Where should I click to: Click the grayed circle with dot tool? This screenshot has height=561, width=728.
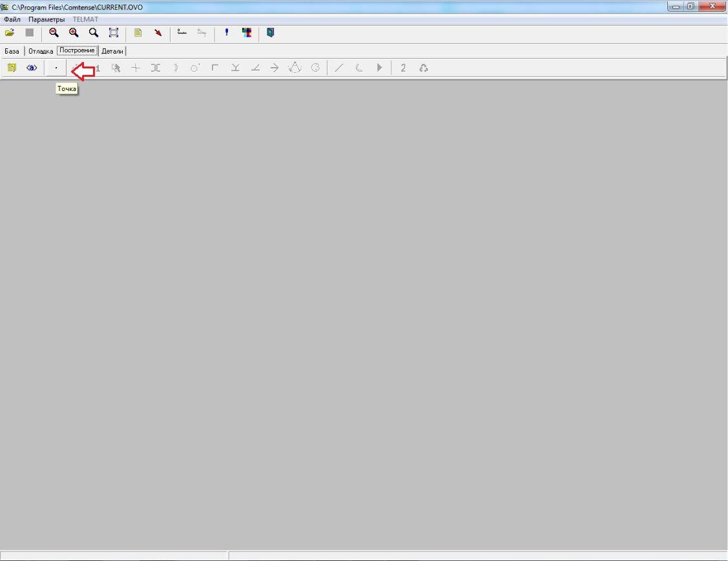click(x=195, y=68)
